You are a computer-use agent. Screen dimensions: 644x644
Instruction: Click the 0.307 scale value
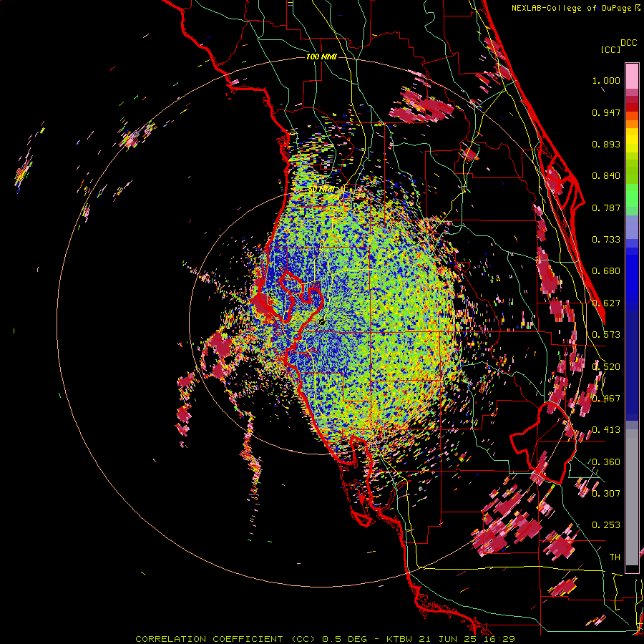pyautogui.click(x=606, y=493)
